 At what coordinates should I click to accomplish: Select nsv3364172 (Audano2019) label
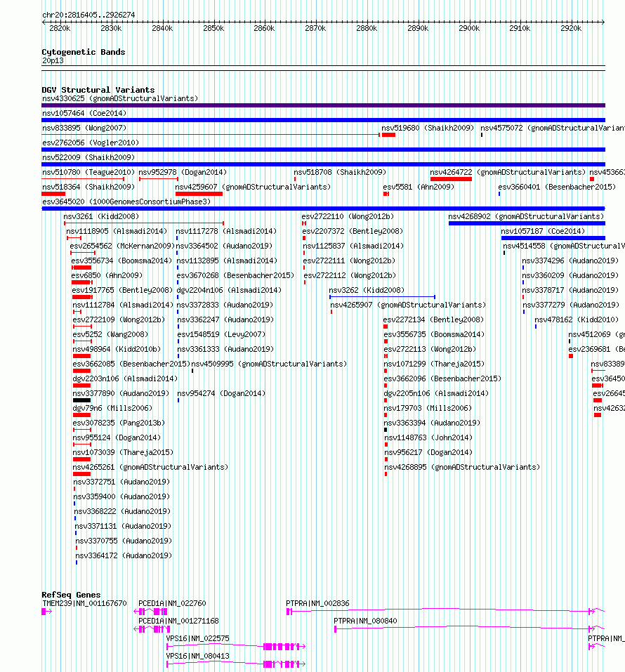124,555
